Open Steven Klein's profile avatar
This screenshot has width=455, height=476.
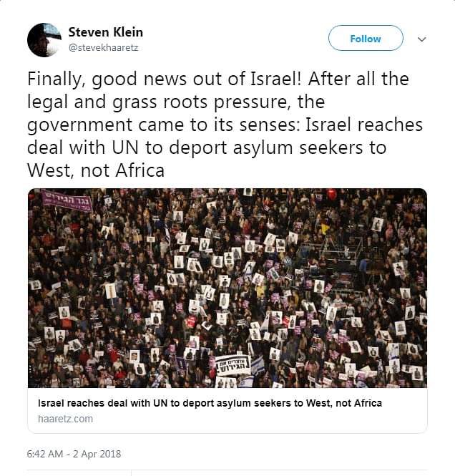pyautogui.click(x=44, y=40)
